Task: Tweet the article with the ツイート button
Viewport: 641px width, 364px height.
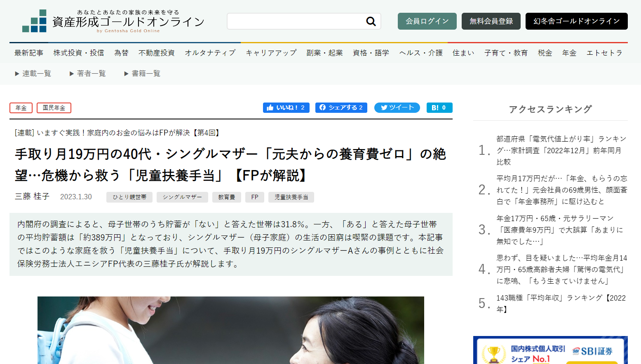Action: coord(397,107)
